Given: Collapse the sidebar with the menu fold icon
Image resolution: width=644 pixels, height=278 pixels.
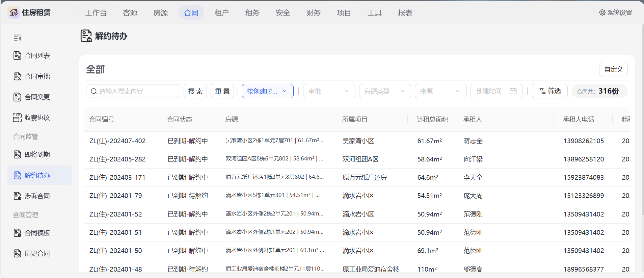Looking at the screenshot, I should [x=17, y=37].
